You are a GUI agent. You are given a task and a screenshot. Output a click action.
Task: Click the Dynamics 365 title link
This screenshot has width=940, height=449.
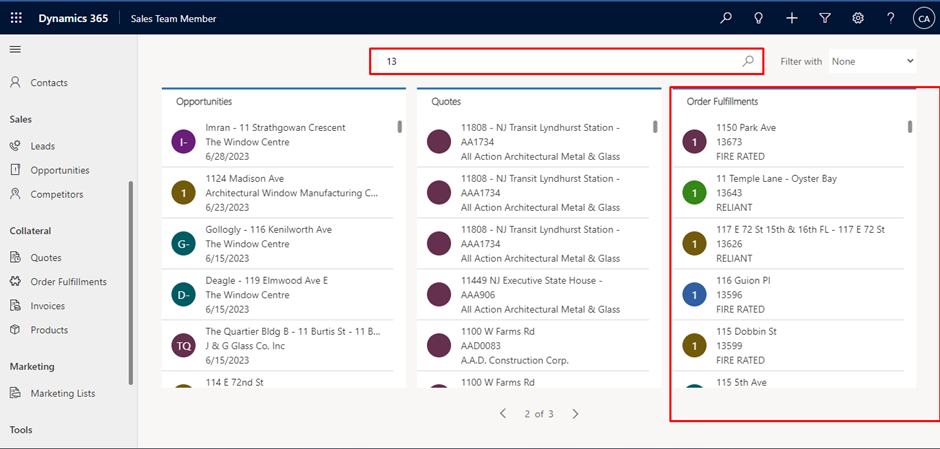pos(73,18)
